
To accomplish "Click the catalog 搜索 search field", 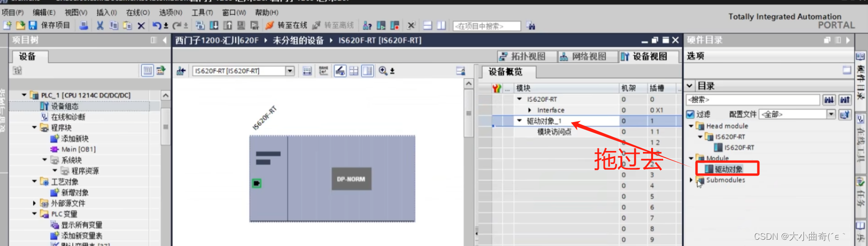I will click(x=753, y=100).
